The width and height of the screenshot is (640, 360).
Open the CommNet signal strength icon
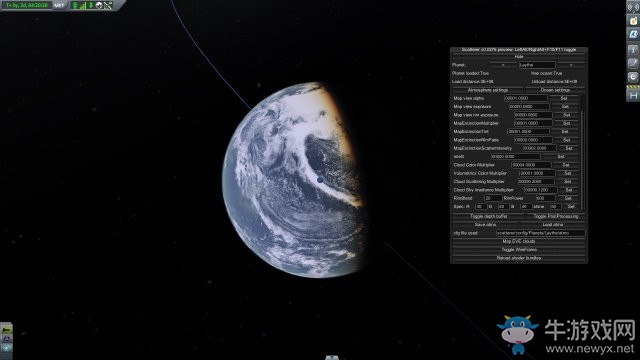point(83,5)
